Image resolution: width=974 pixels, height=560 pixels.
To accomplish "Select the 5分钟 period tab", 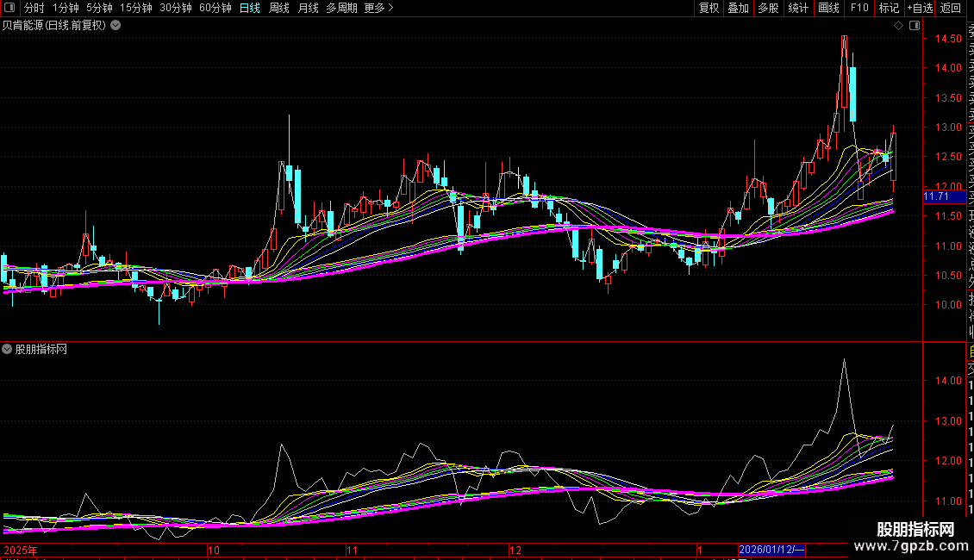I will pos(99,8).
